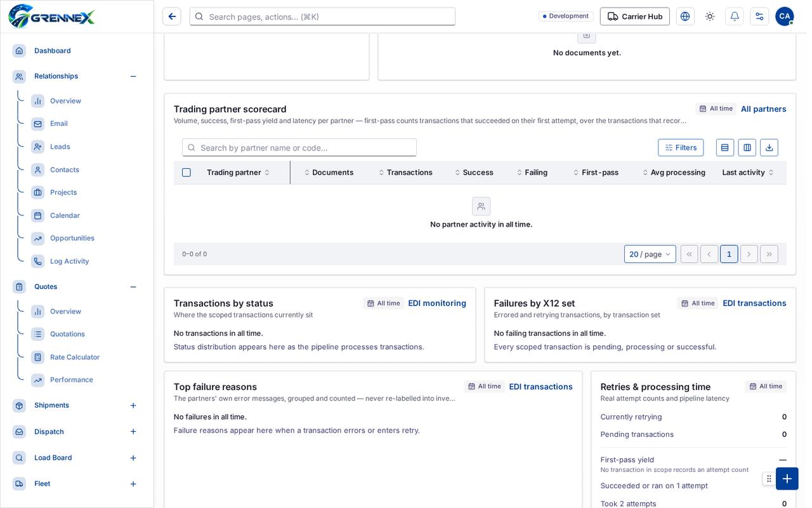The height and width of the screenshot is (508, 812).
Task: Open the Quotations list icon
Action: (x=38, y=335)
